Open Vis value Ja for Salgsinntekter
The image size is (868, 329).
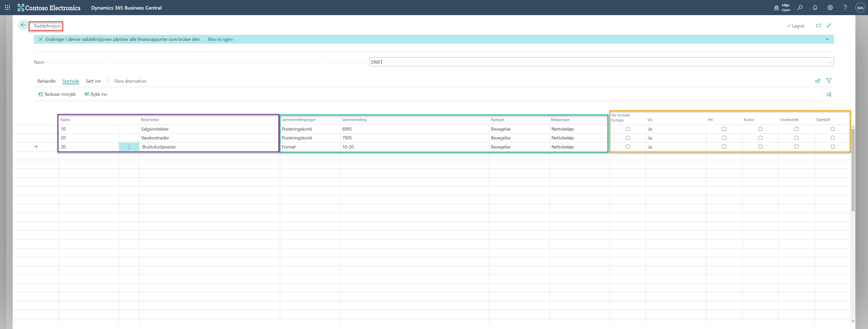pyautogui.click(x=675, y=129)
